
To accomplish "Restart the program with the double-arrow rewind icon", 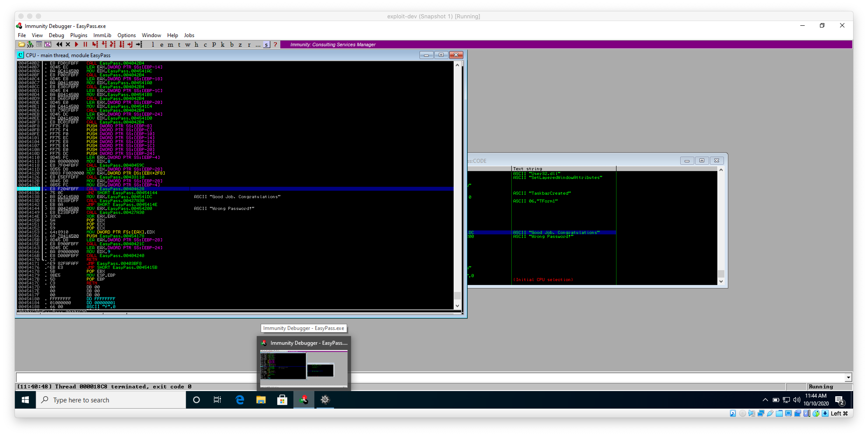I will click(x=59, y=45).
